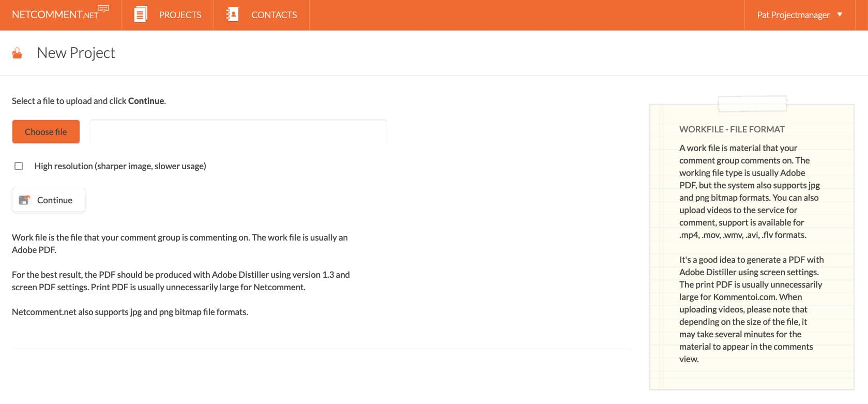Click the NETCOMMENT.NET logo text

click(x=55, y=15)
